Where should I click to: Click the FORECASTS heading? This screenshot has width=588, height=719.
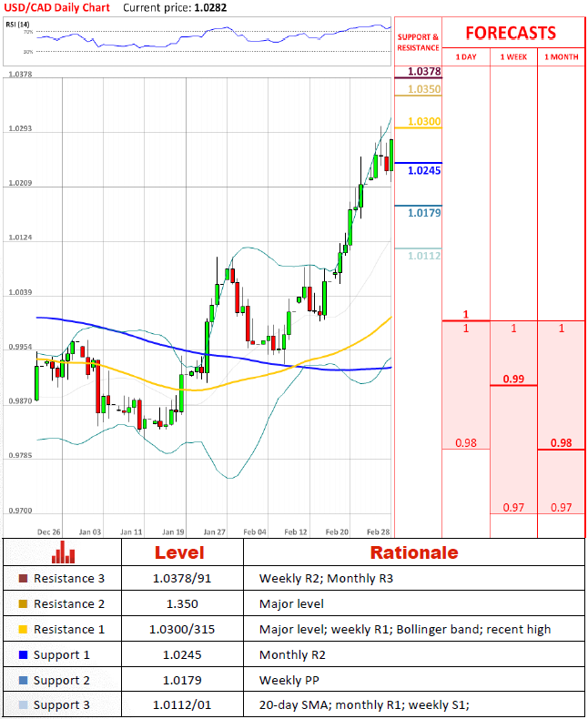pyautogui.click(x=511, y=33)
